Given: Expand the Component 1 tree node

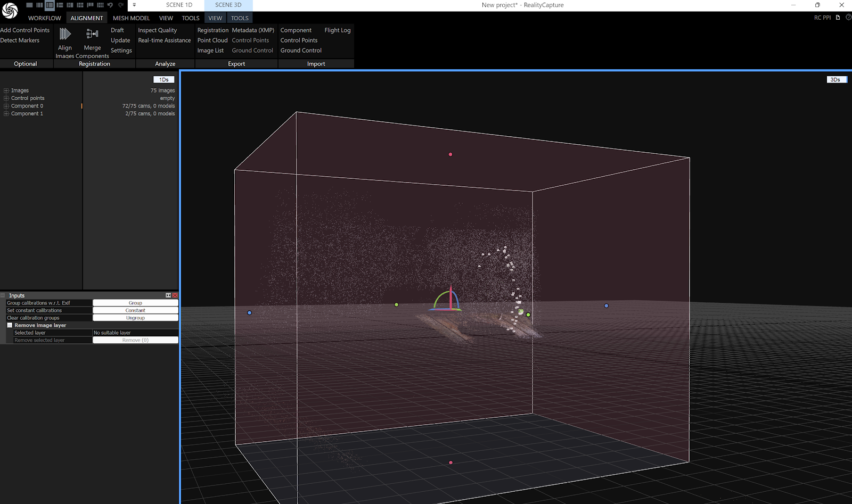Looking at the screenshot, I should (6, 114).
